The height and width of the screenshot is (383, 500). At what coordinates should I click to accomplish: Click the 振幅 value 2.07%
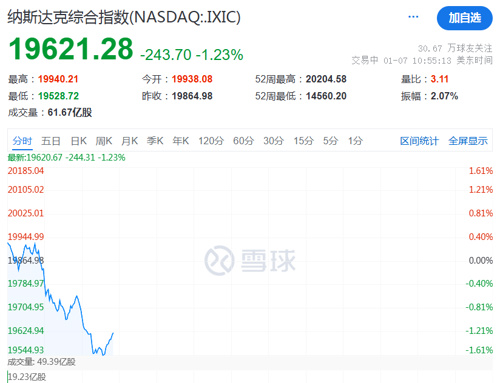[x=444, y=96]
